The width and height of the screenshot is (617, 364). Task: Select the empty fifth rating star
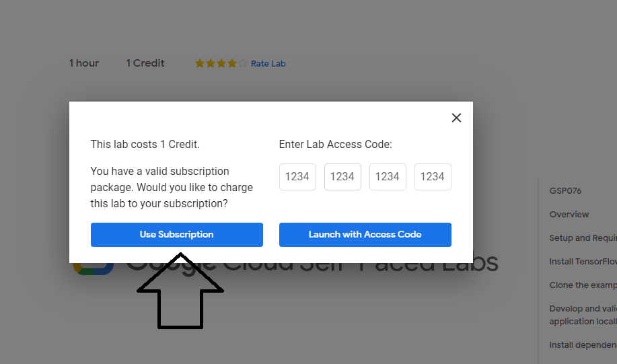tap(243, 63)
